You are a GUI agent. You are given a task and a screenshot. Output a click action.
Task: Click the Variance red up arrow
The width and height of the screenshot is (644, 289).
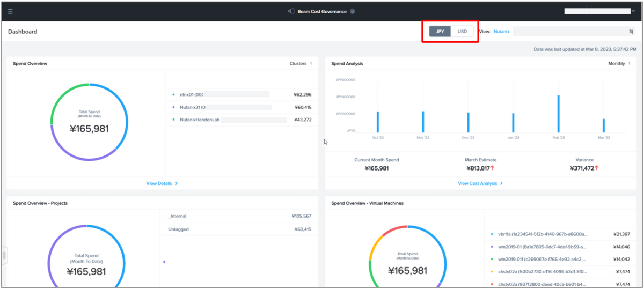click(x=597, y=168)
